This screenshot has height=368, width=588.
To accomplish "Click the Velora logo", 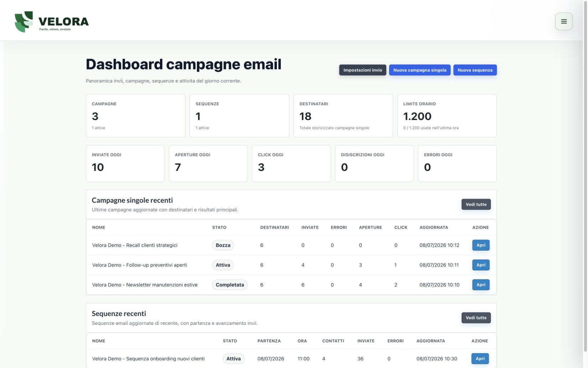I will (52, 22).
